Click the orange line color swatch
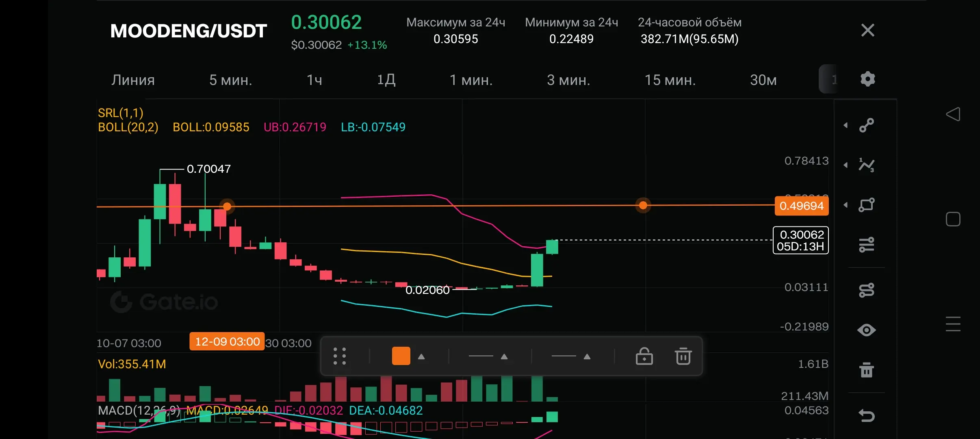This screenshot has height=439, width=980. click(401, 356)
